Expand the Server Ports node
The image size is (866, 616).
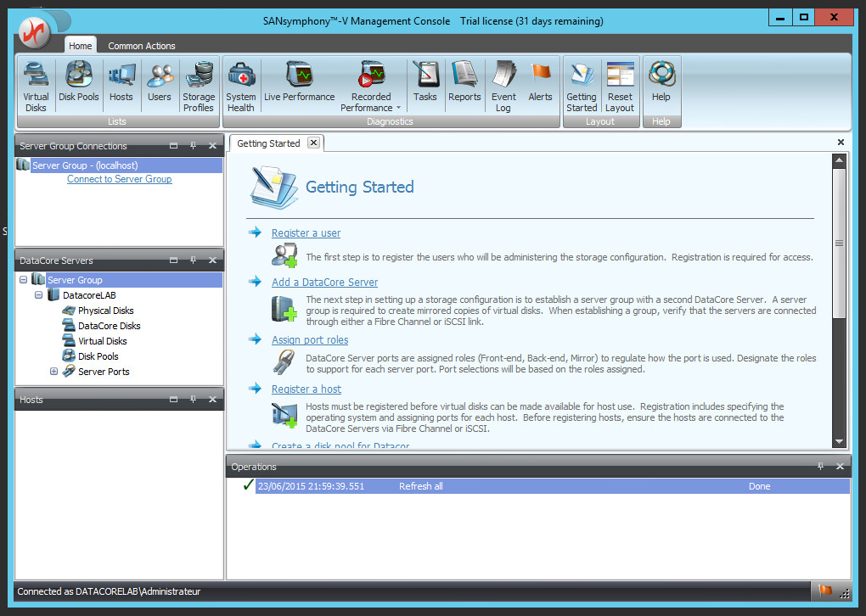coord(53,371)
